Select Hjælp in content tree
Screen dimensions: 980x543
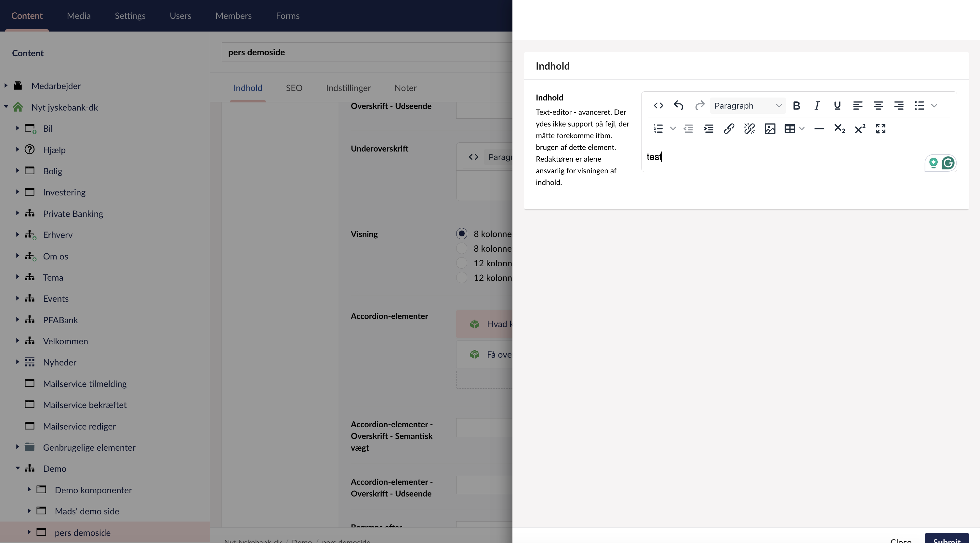pyautogui.click(x=54, y=150)
